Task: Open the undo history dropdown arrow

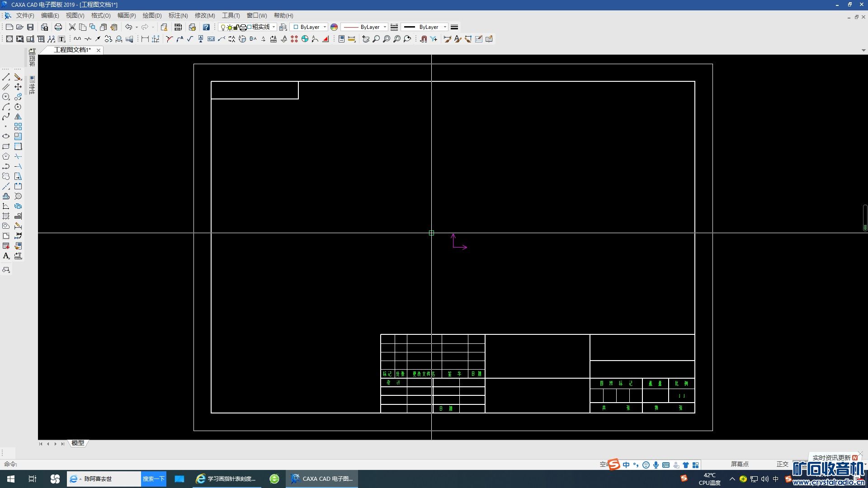Action: click(137, 27)
